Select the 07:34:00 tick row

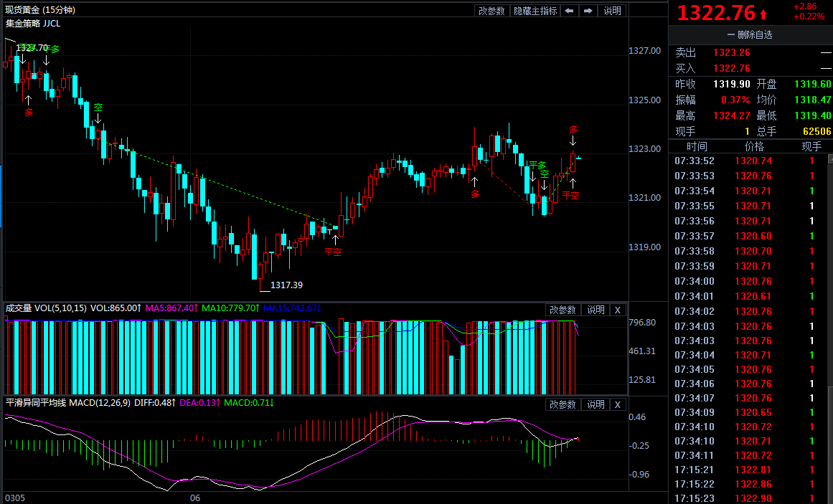click(748, 282)
